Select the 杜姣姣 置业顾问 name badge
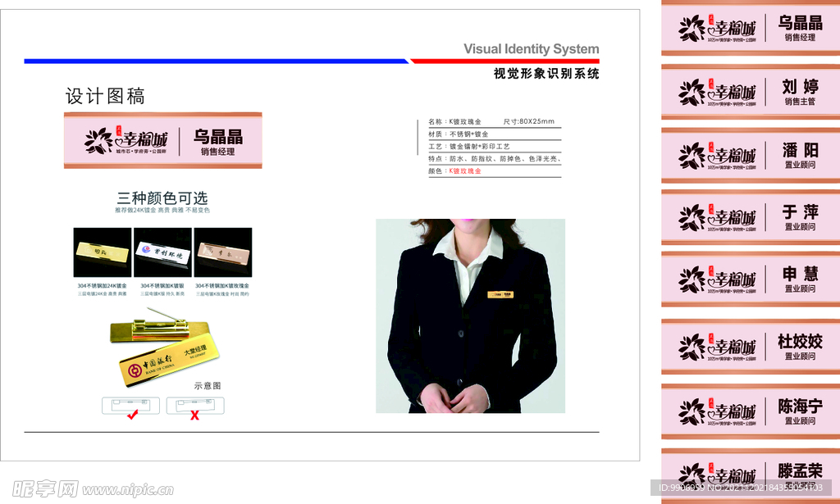840x504 pixels. pos(751,346)
